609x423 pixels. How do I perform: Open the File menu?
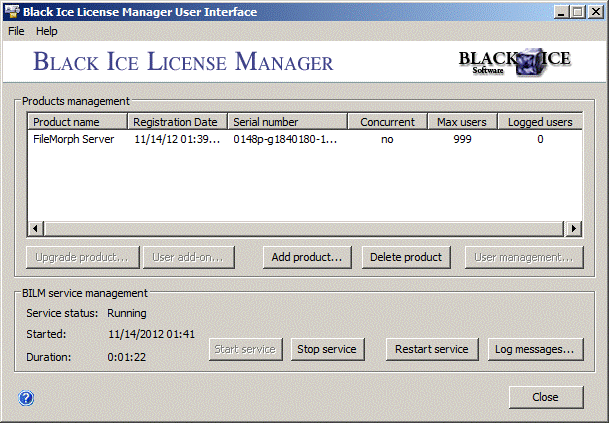click(x=16, y=31)
